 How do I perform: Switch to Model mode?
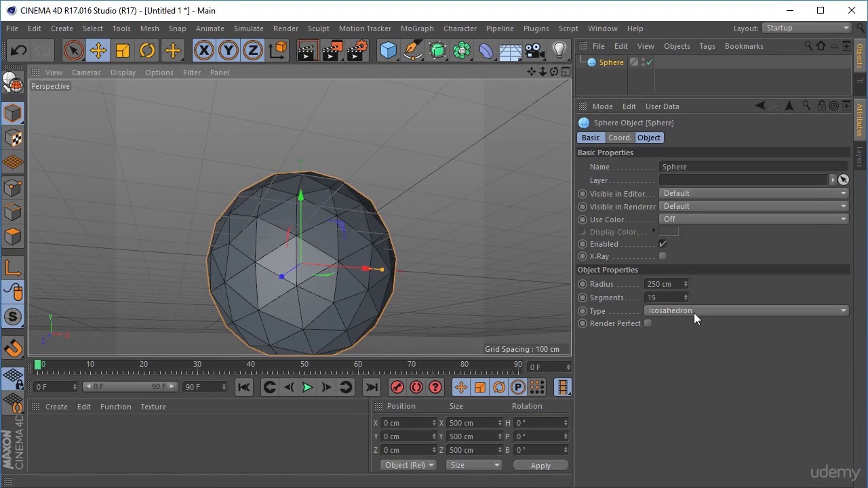13,113
